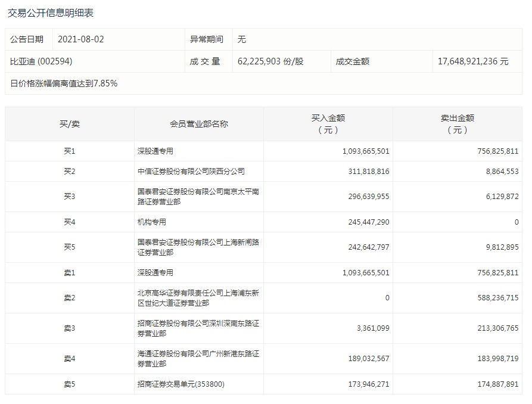This screenshot has width=532, height=404.
Task: Select 海通证券 广州新港东路证券营业部 name
Action: [x=198, y=359]
